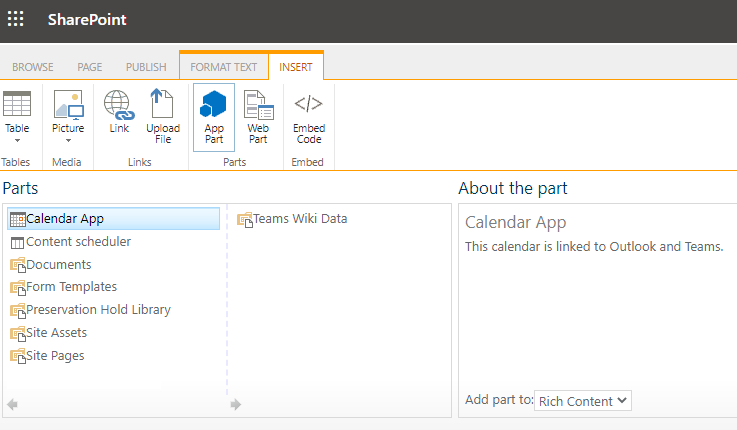Click the Embed Code ribbon button
The height and width of the screenshot is (430, 737).
(x=309, y=118)
